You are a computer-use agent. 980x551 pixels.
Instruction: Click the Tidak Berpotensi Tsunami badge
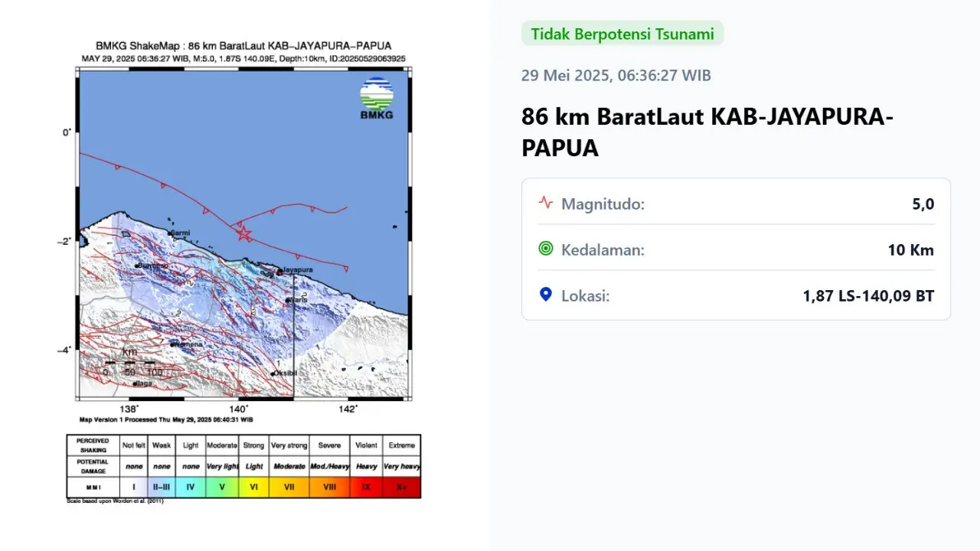coord(622,34)
